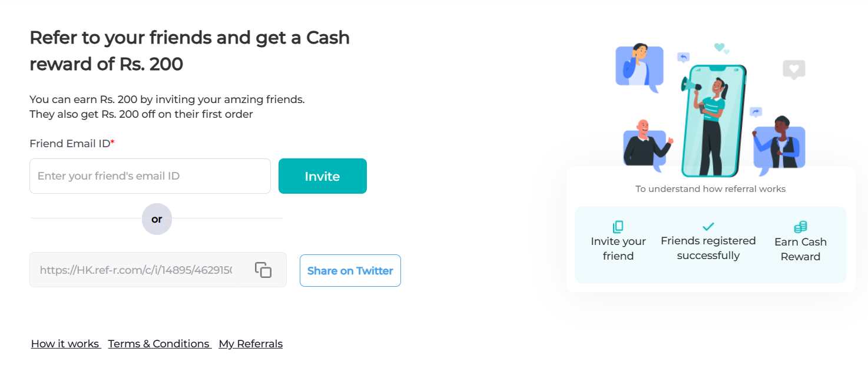Click the man in vest illustration
The image size is (868, 378).
point(780,143)
